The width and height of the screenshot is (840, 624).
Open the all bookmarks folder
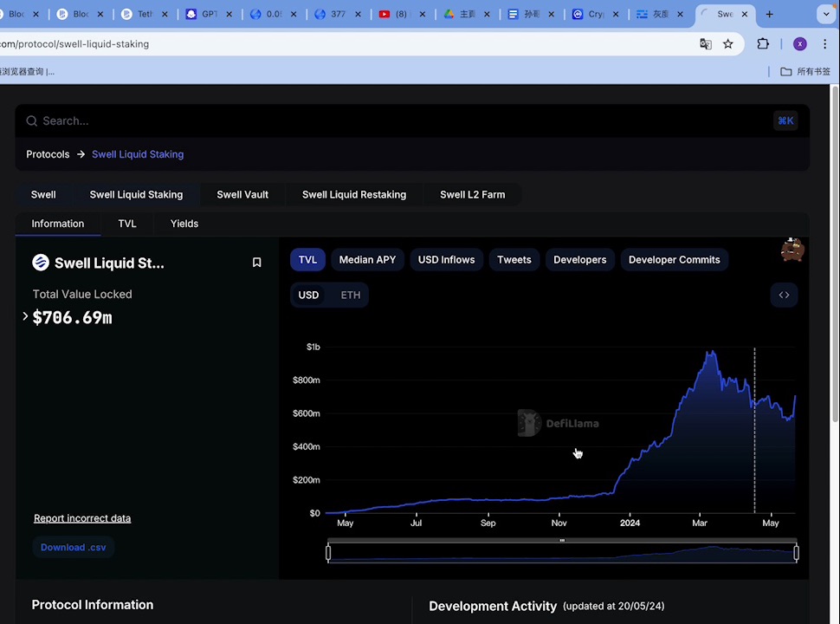point(805,71)
